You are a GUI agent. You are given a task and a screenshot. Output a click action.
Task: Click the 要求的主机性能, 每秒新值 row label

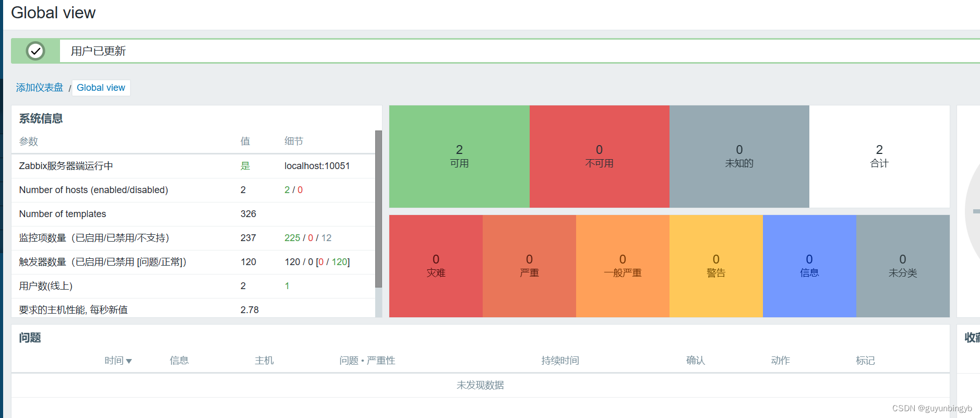74,310
